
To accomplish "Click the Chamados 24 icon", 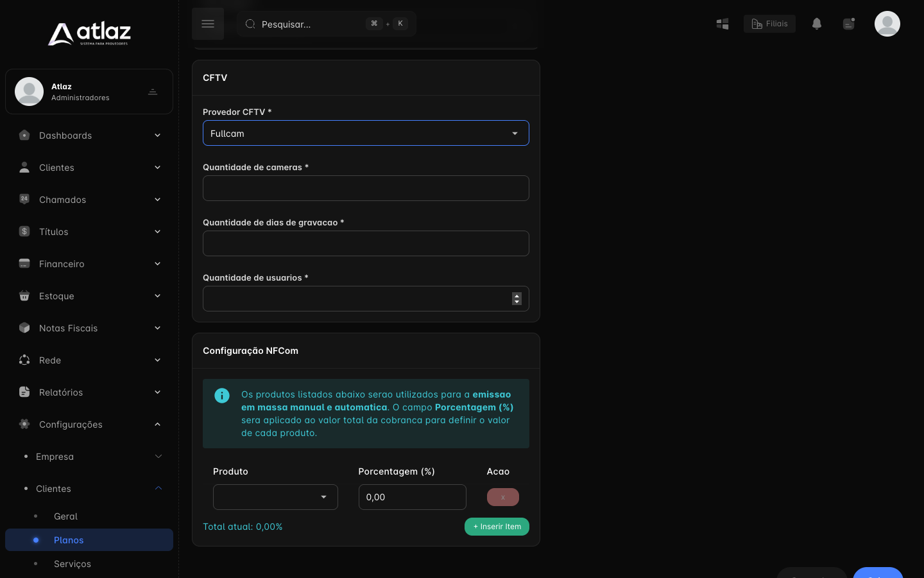I will (24, 199).
